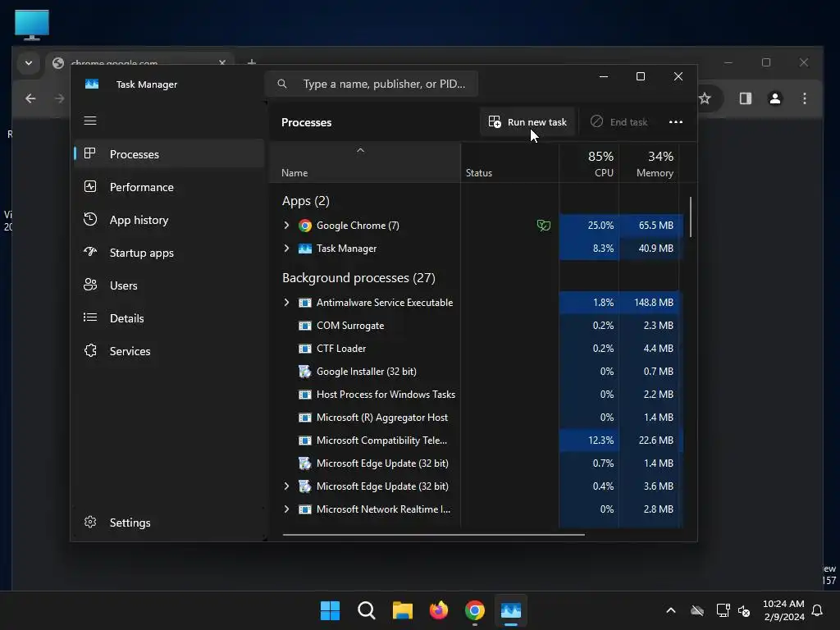
Task: Click the Task Manager process row icon
Action: pyautogui.click(x=305, y=249)
